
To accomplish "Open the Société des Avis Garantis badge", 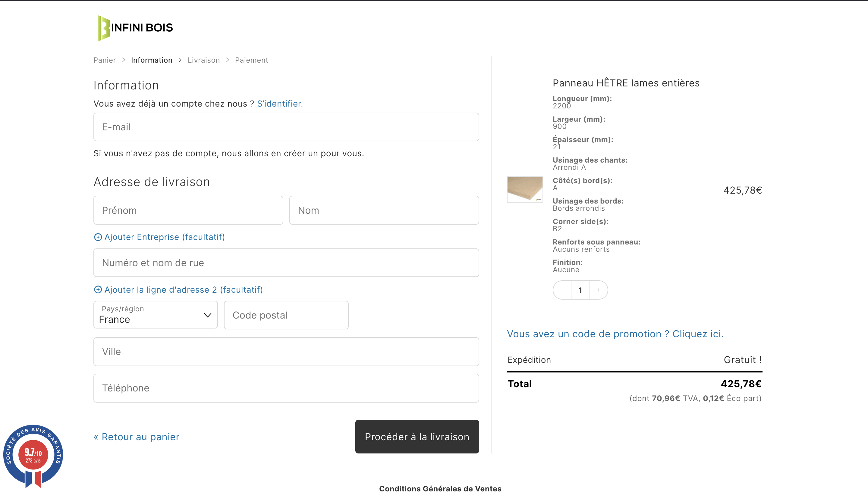I will tap(33, 456).
